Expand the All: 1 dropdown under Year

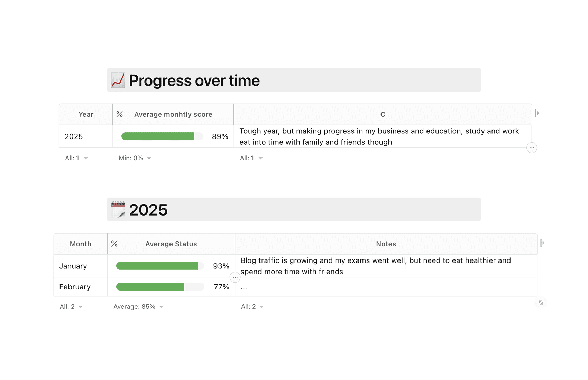point(76,158)
